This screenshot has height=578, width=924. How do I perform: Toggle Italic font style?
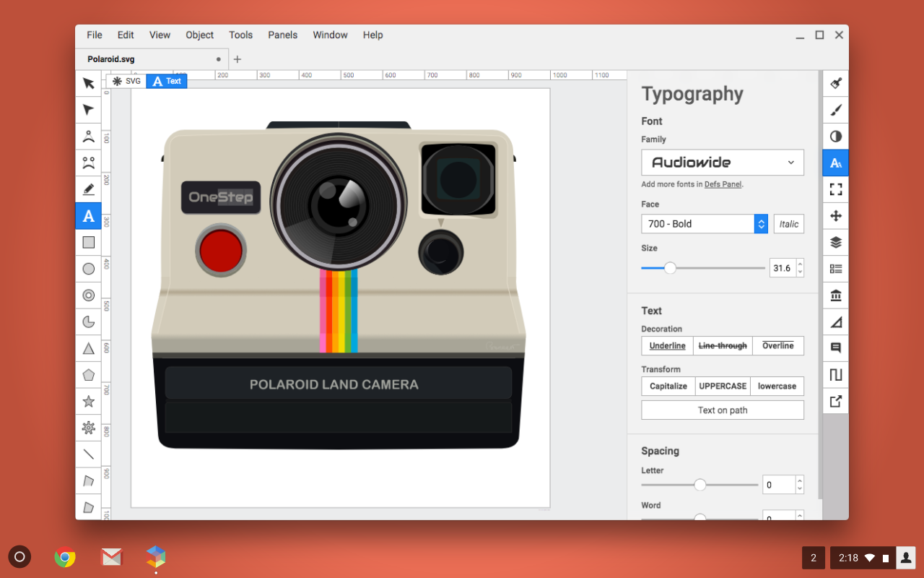pyautogui.click(x=788, y=224)
